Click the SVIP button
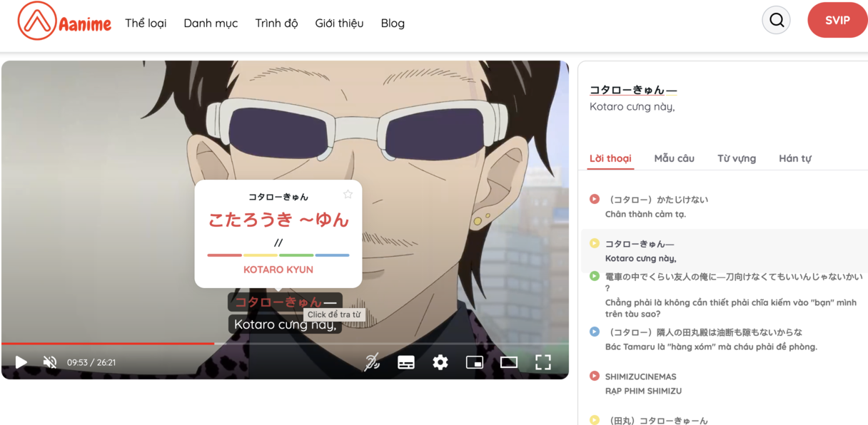 click(837, 20)
